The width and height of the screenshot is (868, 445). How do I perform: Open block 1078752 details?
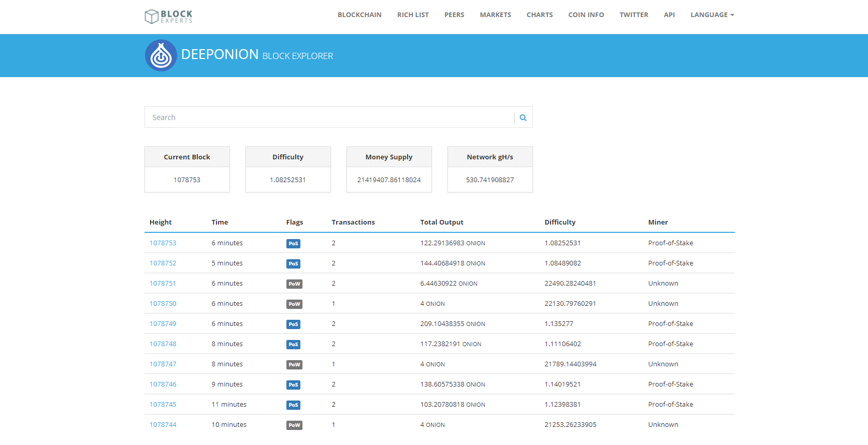point(163,263)
